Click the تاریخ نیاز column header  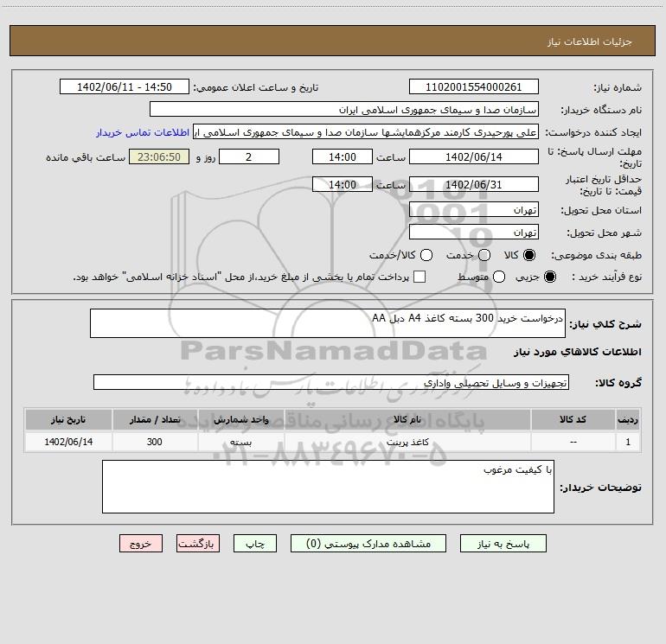tap(68, 419)
